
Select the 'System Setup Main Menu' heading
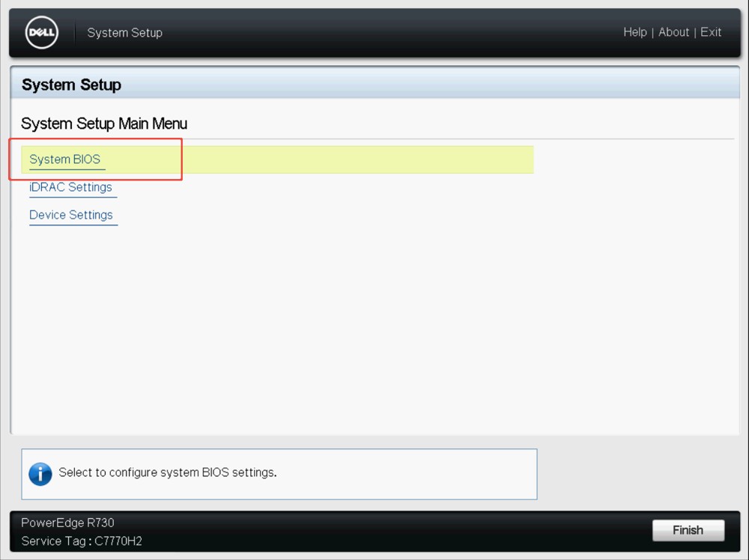104,124
